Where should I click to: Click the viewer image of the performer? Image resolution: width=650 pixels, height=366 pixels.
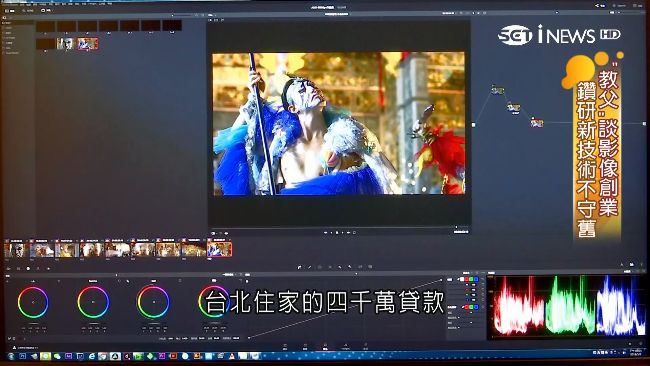pos(339,123)
